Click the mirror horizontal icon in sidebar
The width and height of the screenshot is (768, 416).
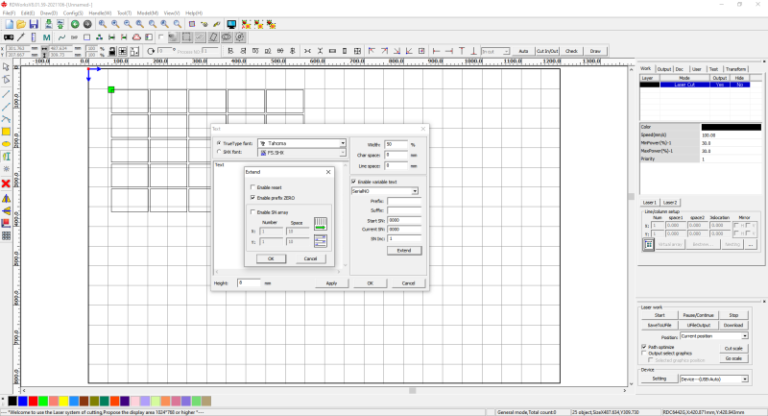pos(6,198)
